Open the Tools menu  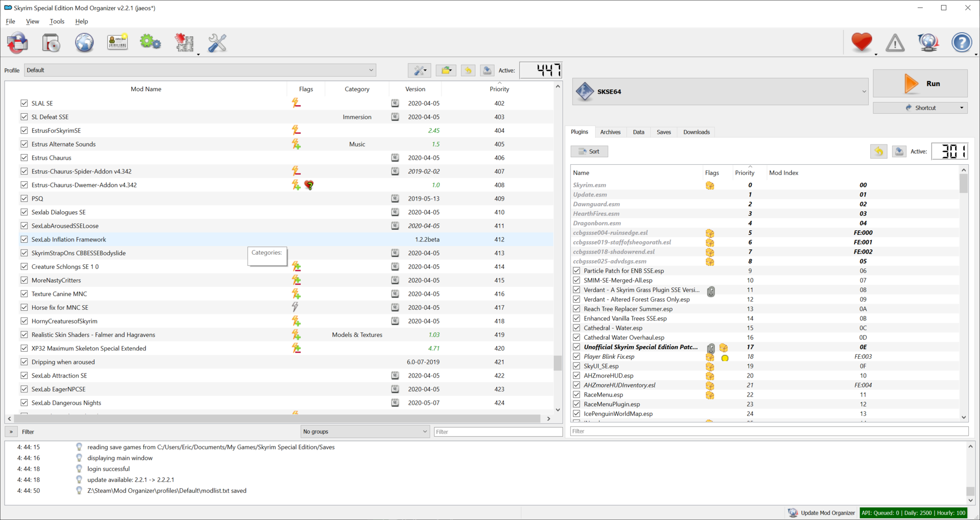(57, 21)
